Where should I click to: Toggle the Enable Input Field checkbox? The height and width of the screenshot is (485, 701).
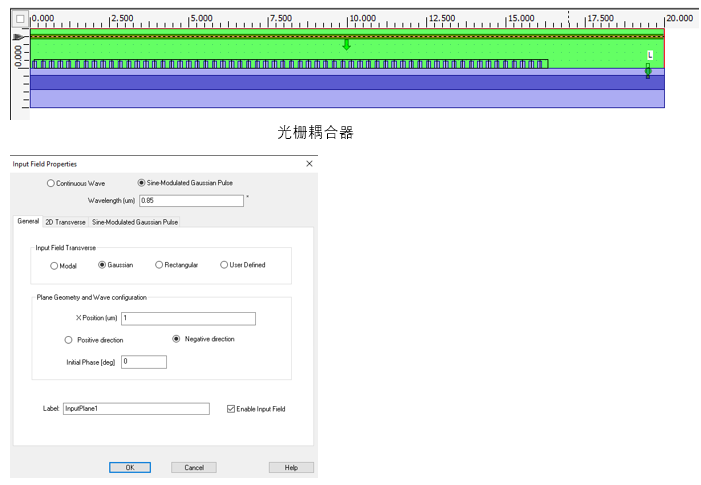[231, 409]
